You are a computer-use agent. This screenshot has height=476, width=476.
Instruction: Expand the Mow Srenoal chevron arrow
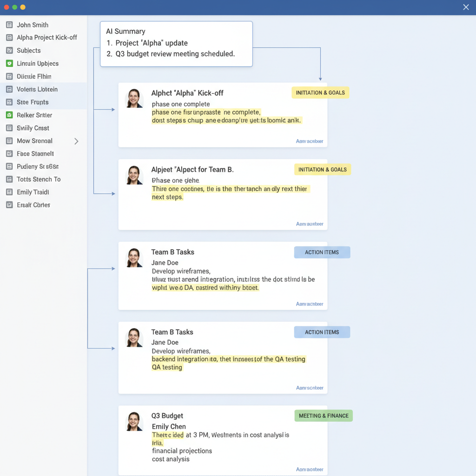(x=76, y=141)
